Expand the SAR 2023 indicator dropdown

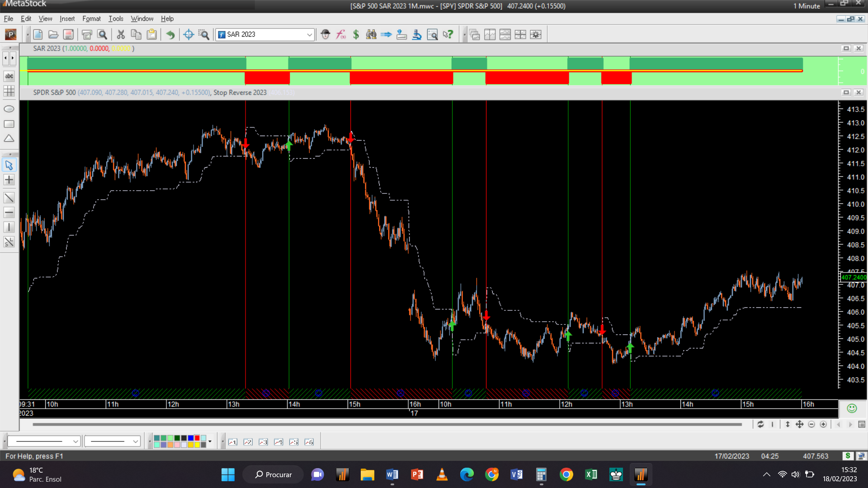(309, 34)
